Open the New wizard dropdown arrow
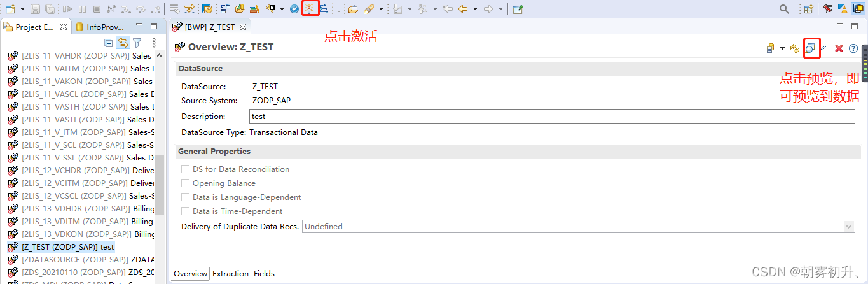Image resolution: width=868 pixels, height=284 pixels. click(22, 9)
